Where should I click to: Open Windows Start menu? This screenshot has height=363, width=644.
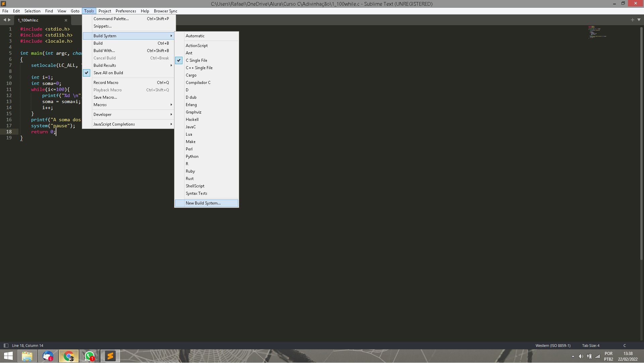(8, 356)
